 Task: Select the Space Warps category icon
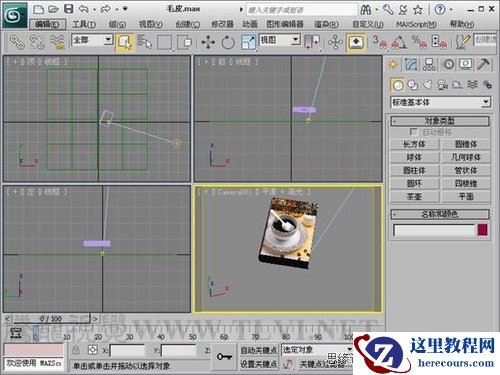pos(472,85)
